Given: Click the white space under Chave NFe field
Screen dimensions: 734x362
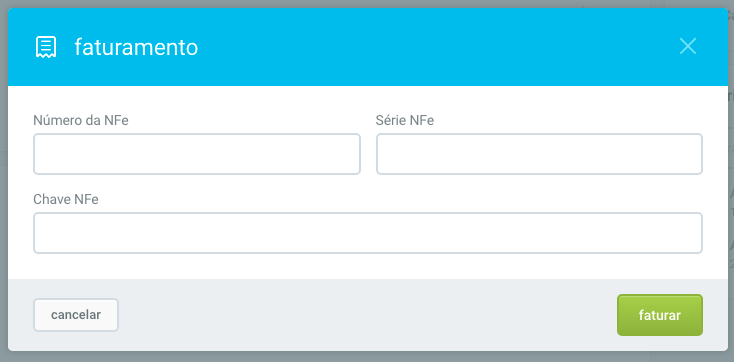Looking at the screenshot, I should point(368,266).
